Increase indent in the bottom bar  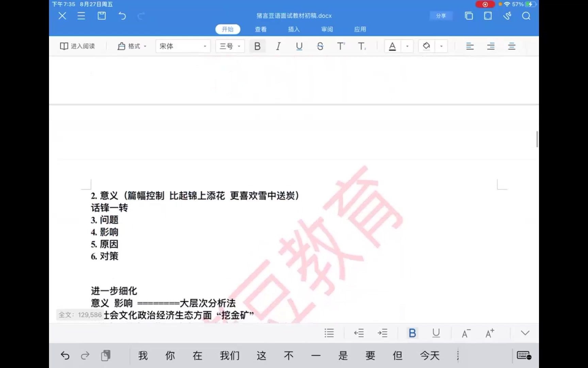pyautogui.click(x=382, y=333)
